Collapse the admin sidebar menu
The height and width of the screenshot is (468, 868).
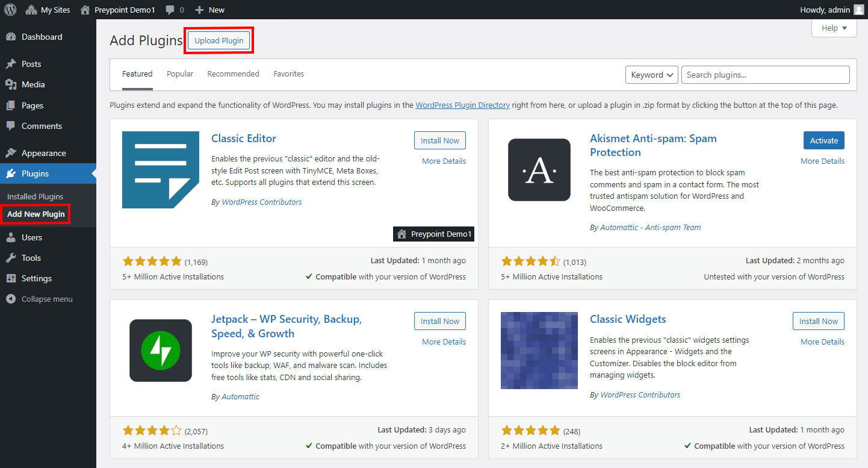pyautogui.click(x=46, y=299)
